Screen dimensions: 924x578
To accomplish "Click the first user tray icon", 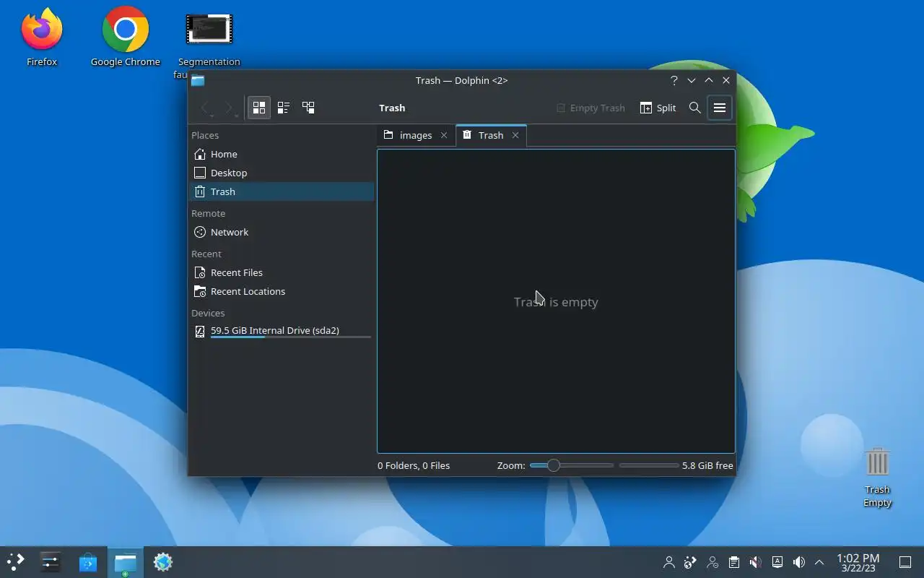I will point(669,561).
